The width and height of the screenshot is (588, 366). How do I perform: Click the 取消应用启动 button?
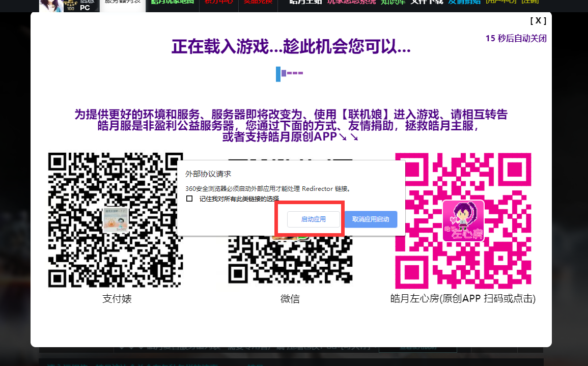point(371,219)
